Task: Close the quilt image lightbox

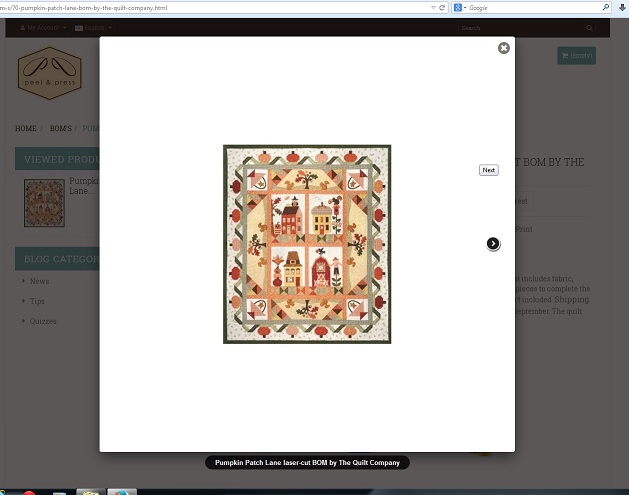Action: click(x=503, y=48)
